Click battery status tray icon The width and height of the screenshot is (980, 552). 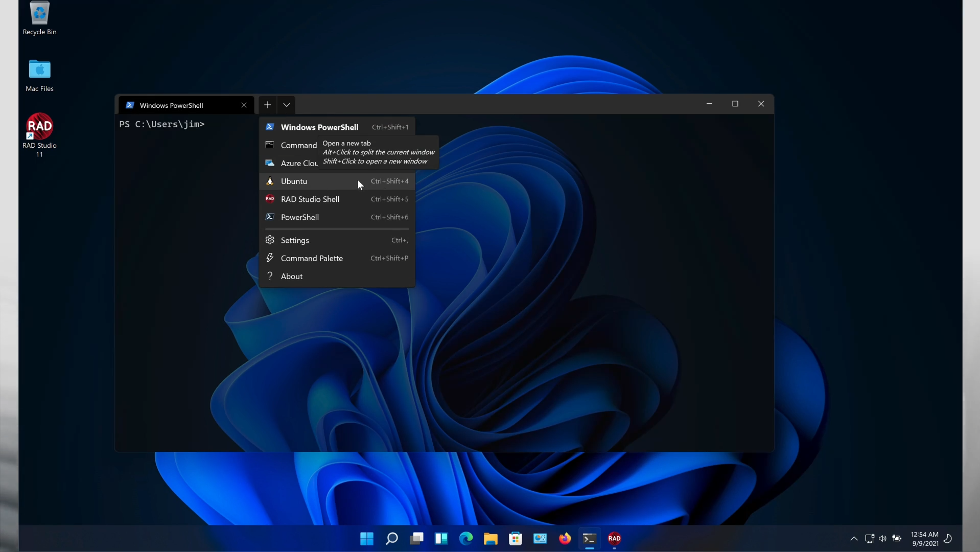(897, 538)
